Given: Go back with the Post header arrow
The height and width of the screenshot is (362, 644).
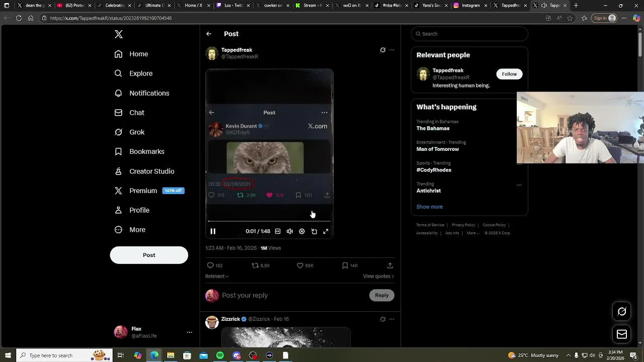Looking at the screenshot, I should point(209,34).
